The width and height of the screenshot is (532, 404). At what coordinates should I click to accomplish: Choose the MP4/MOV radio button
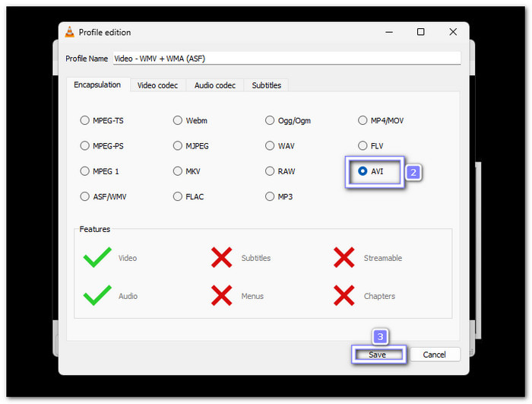[x=363, y=120]
